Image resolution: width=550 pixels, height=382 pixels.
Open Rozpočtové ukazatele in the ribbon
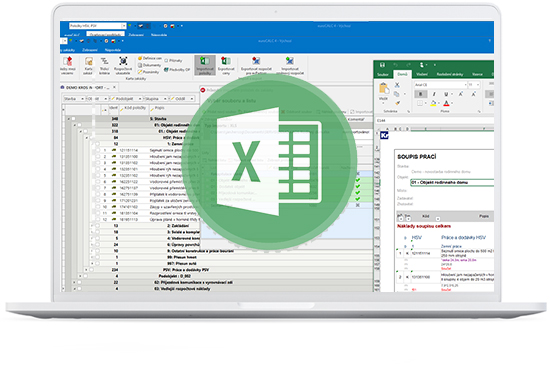(x=123, y=65)
